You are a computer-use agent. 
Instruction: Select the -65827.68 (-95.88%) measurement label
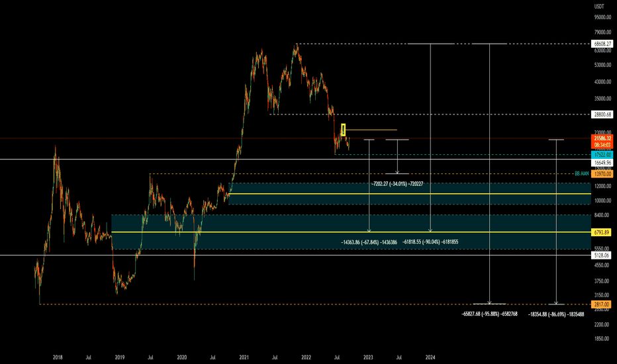(489, 314)
